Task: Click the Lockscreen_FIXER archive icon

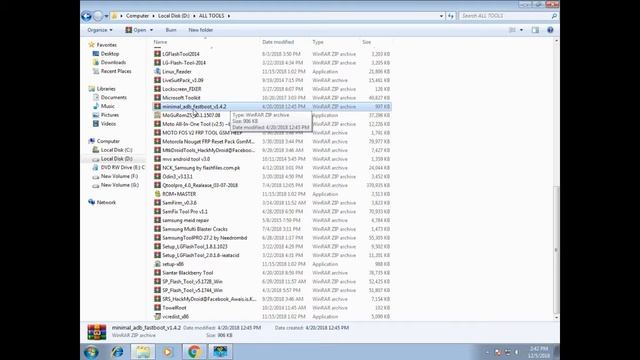Action: (157, 89)
